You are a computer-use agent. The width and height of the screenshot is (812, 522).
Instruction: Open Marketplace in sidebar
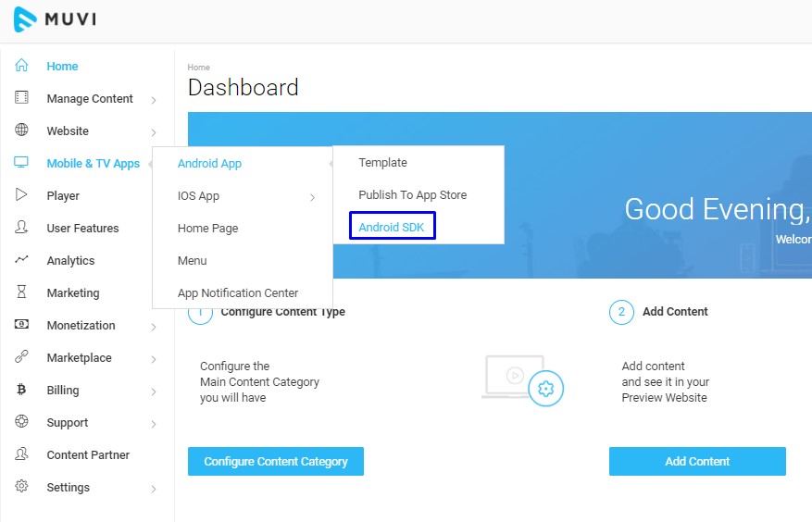[80, 358]
